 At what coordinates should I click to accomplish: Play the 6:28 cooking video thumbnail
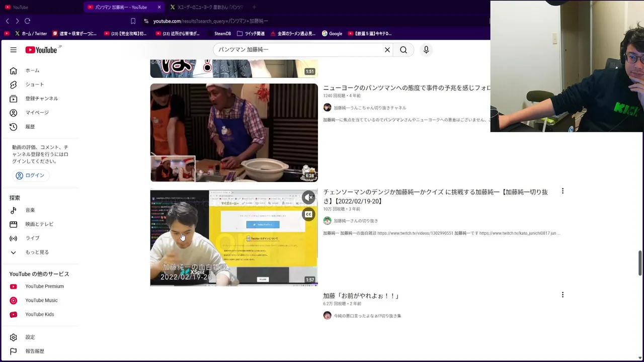(234, 133)
